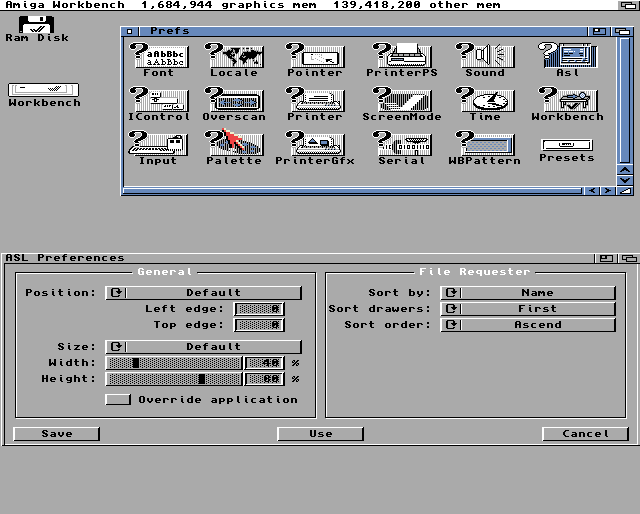Click the Save button
The image size is (640, 514).
[57, 434]
